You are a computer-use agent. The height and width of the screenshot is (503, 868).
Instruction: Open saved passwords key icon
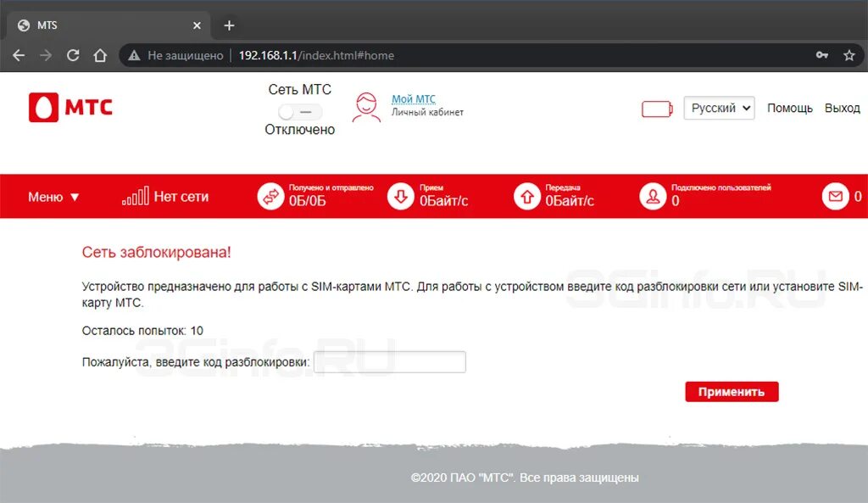(822, 55)
